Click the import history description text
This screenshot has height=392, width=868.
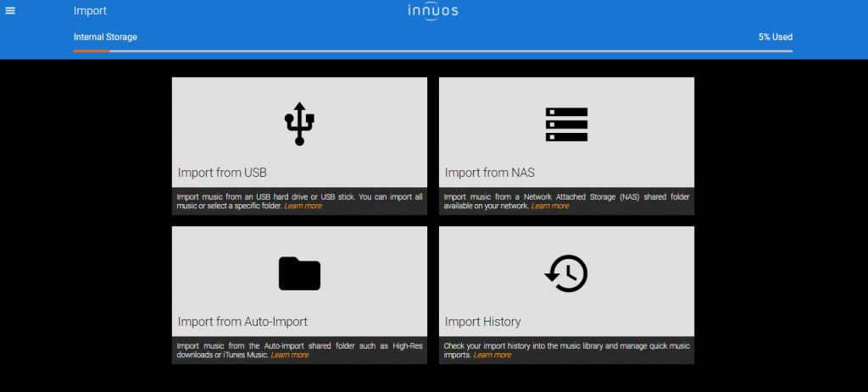coord(566,351)
